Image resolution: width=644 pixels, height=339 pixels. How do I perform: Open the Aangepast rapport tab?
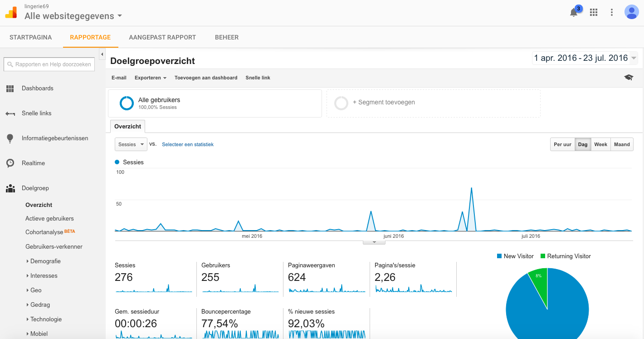click(162, 37)
